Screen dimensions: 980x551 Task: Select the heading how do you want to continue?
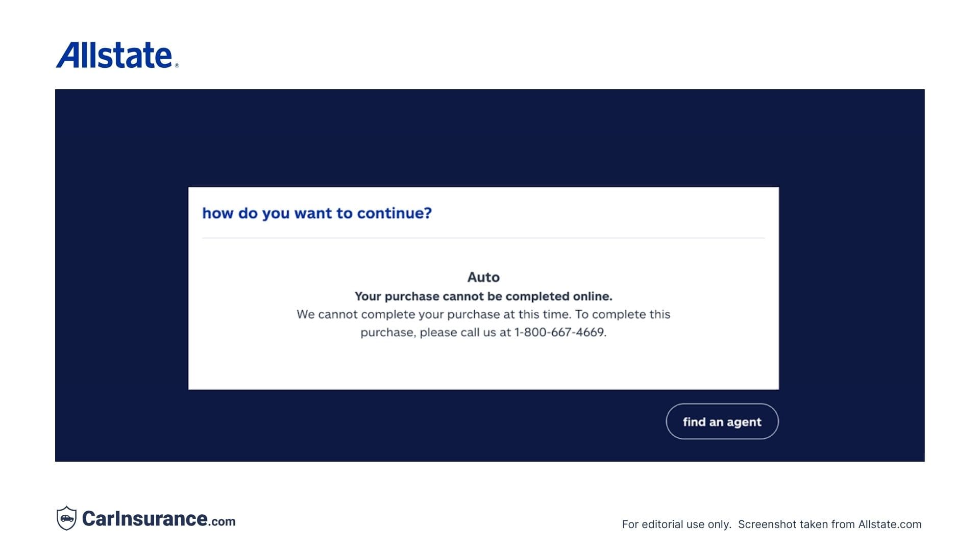point(316,213)
